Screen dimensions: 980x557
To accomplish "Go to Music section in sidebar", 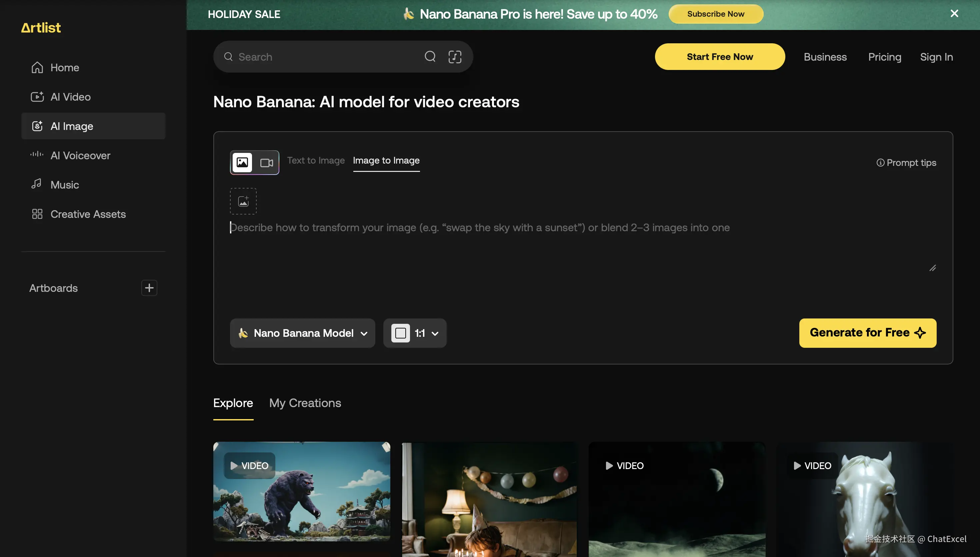I will (65, 185).
